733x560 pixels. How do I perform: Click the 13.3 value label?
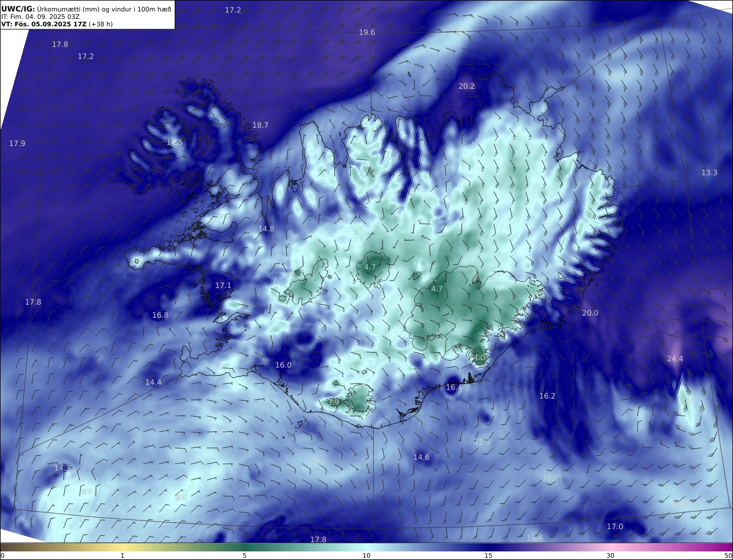tap(710, 172)
